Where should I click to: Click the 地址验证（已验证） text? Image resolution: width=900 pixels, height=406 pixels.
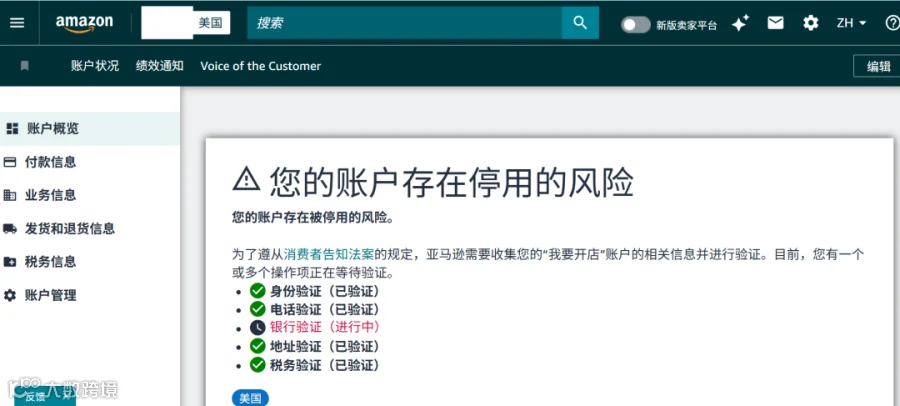click(x=325, y=346)
